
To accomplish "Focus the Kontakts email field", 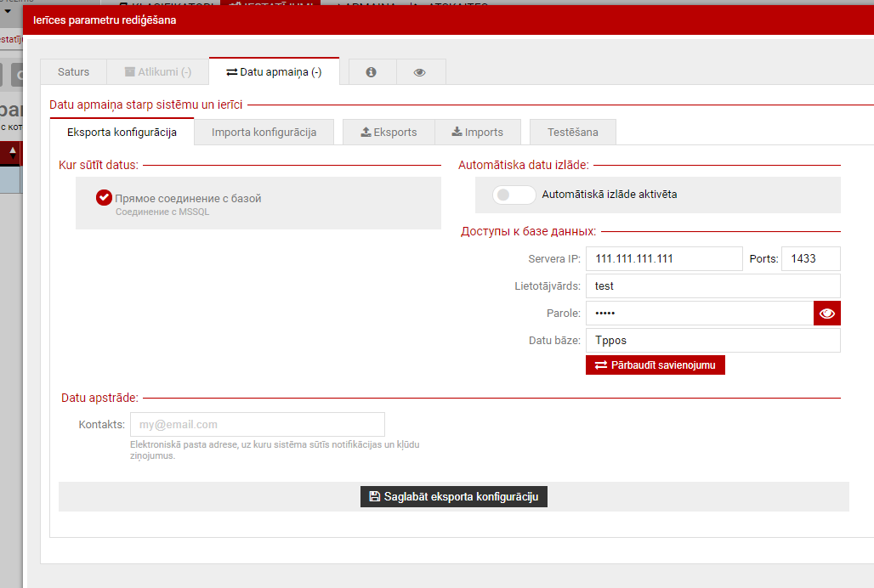I will point(257,425).
